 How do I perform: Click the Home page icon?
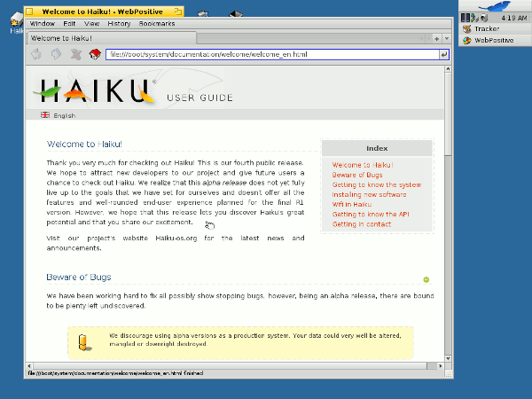click(95, 54)
